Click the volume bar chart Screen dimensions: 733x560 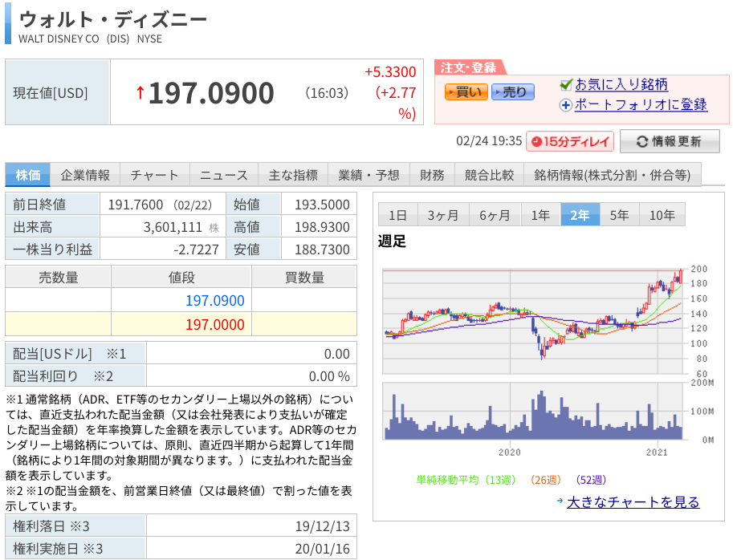(532, 411)
